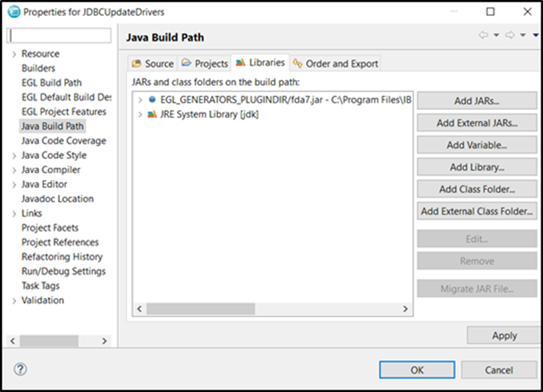Switch to the Order and Export tab
The height and width of the screenshot is (392, 543).
336,63
